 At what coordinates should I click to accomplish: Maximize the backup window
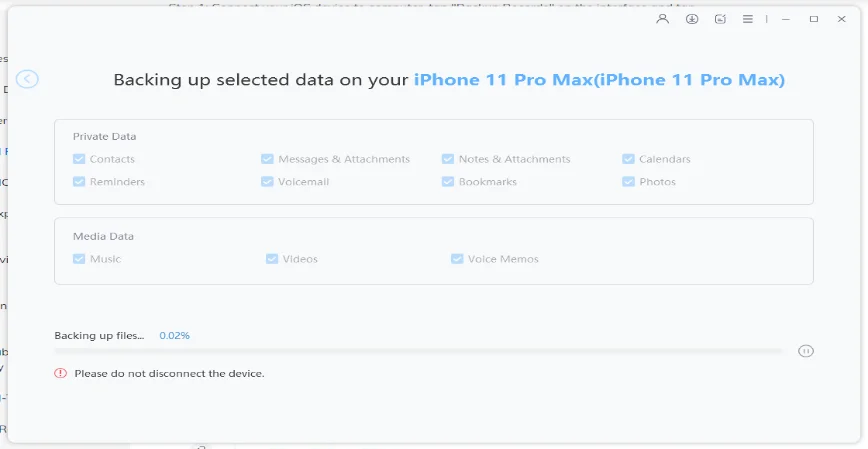coord(813,19)
